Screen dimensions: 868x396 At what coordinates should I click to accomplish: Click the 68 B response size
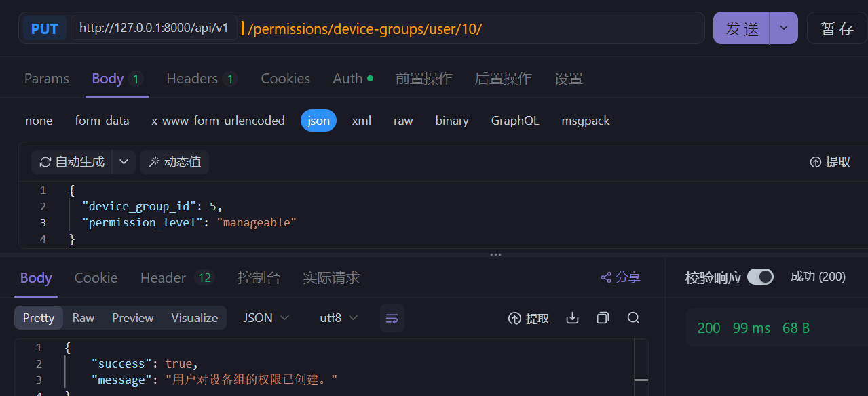(796, 328)
